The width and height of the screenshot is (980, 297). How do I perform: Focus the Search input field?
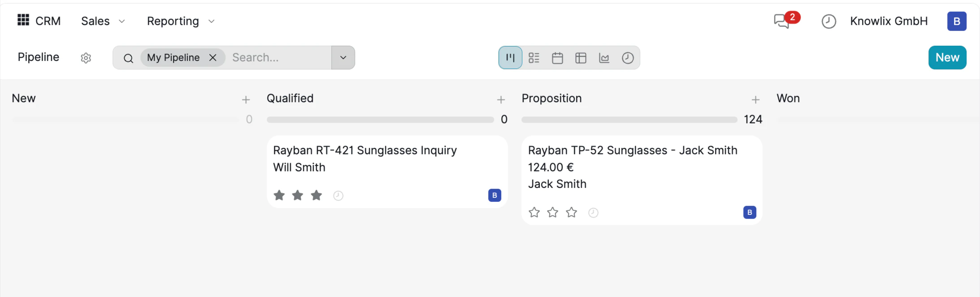[x=280, y=57]
